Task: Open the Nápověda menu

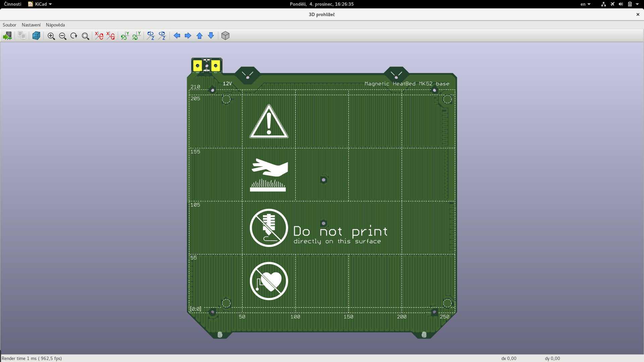Action: (55, 25)
